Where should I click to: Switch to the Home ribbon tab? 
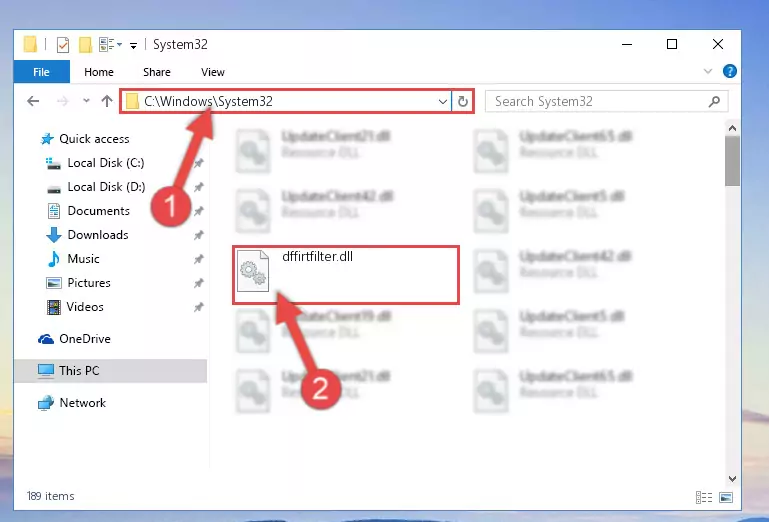[99, 72]
